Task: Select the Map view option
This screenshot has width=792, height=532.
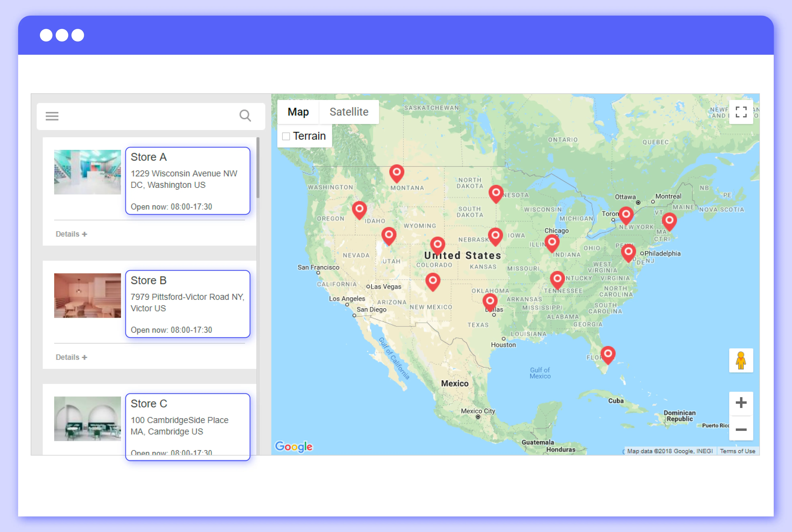Action: click(x=298, y=112)
